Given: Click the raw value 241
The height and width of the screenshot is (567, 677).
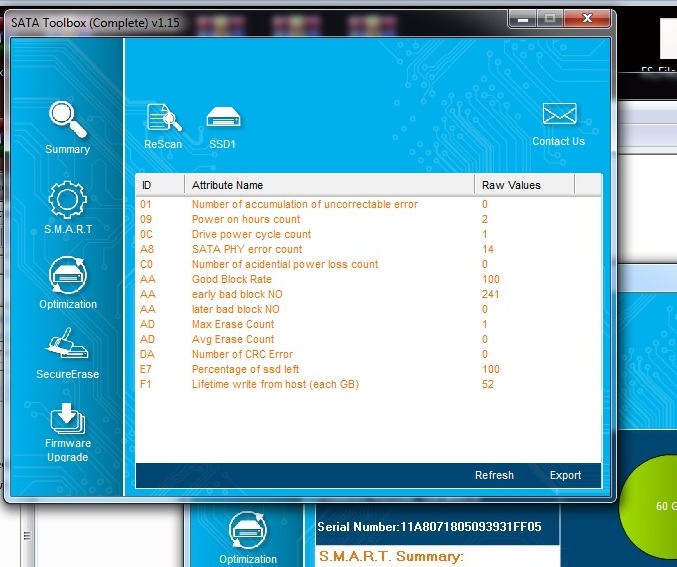Looking at the screenshot, I should pyautogui.click(x=490, y=294).
